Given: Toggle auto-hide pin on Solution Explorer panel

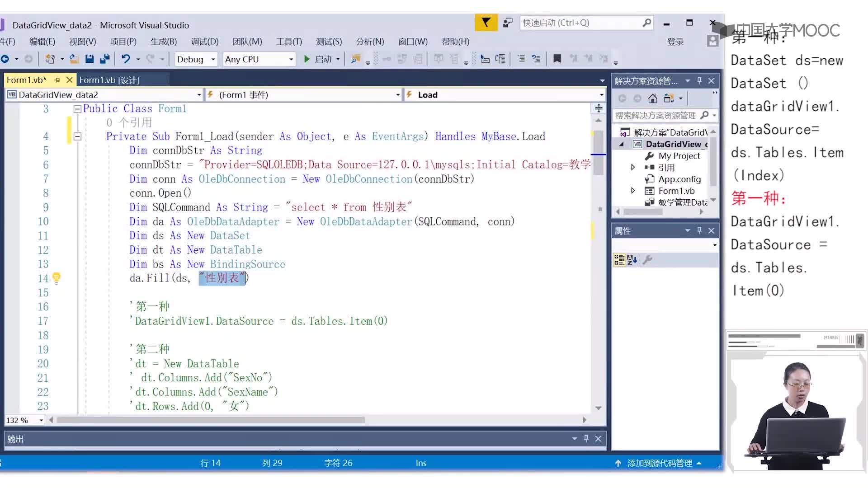Looking at the screenshot, I should [699, 80].
